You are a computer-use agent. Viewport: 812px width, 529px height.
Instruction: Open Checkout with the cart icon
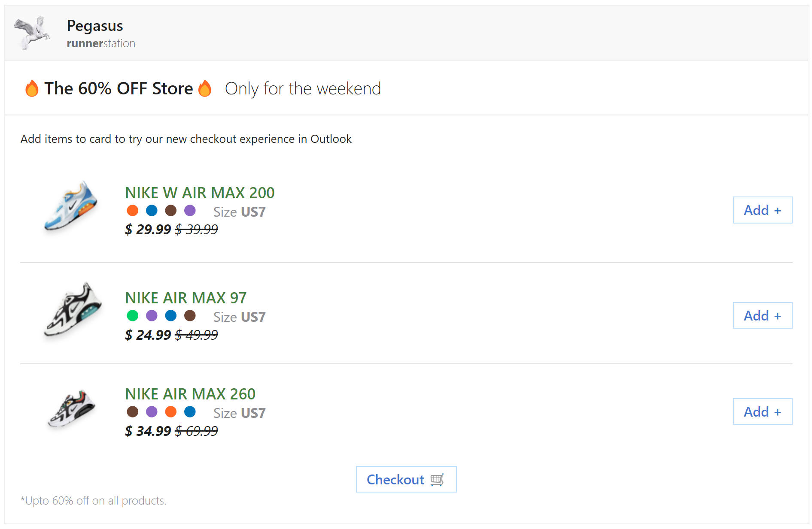(x=406, y=479)
